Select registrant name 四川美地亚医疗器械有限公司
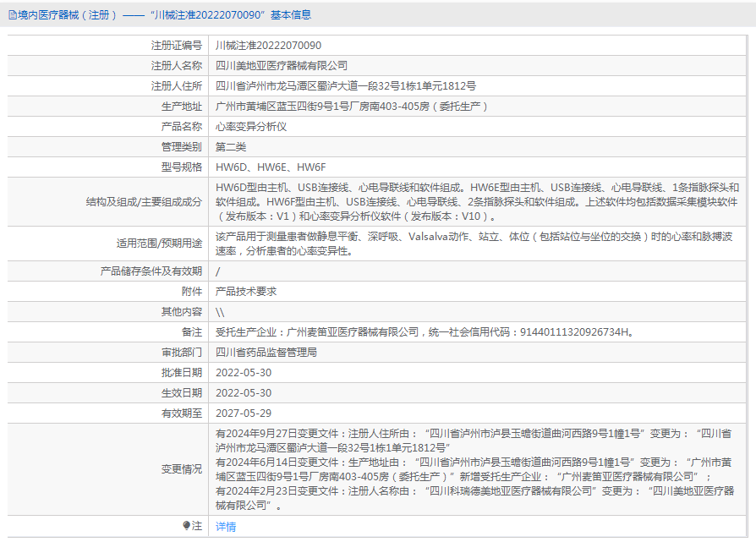This screenshot has width=756, height=542. [282, 65]
